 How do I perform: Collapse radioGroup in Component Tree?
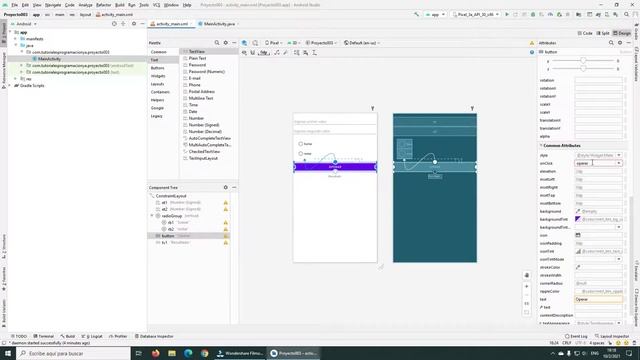click(152, 216)
